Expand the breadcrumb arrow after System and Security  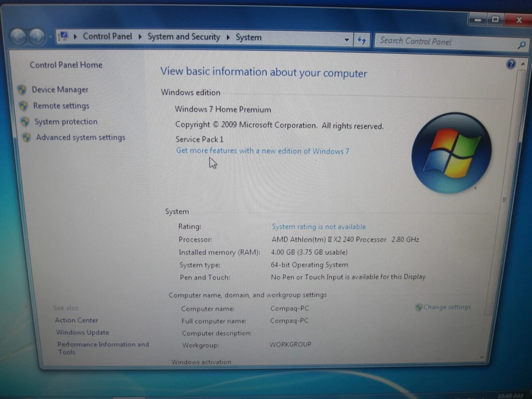(227, 37)
